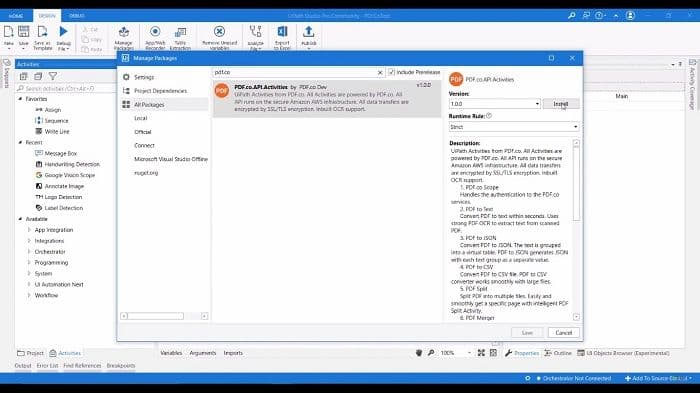This screenshot has width=700, height=393.
Task: Clear the package search field
Action: point(380,72)
